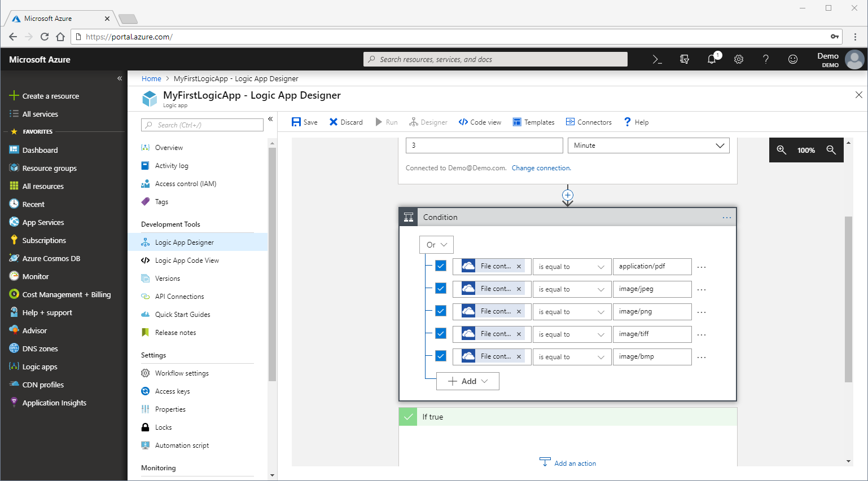
Task: Open the Condition card ellipsis menu
Action: point(727,218)
